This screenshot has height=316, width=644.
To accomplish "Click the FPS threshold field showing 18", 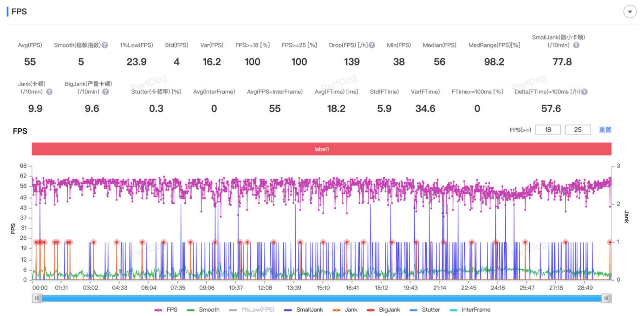I will (548, 130).
